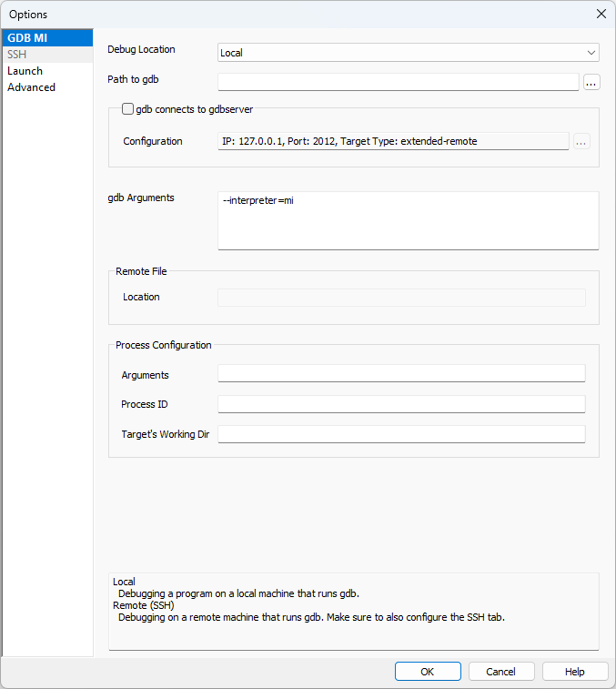
Task: Click ellipsis button next to Configuration field
Action: pyautogui.click(x=581, y=141)
